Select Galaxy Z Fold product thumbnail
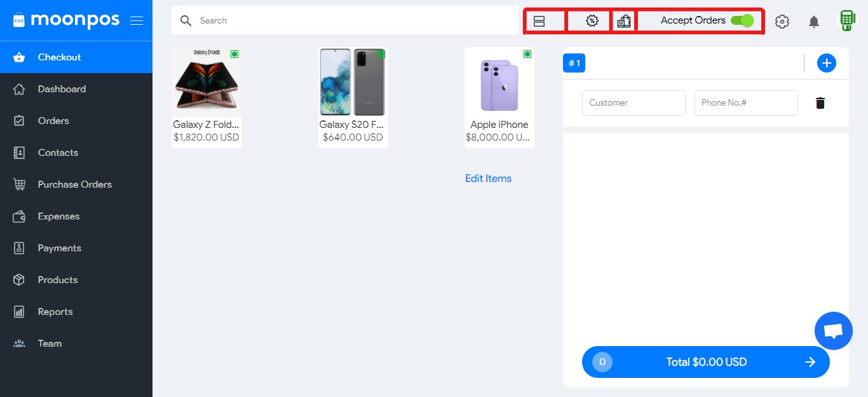The image size is (868, 397). point(206,81)
